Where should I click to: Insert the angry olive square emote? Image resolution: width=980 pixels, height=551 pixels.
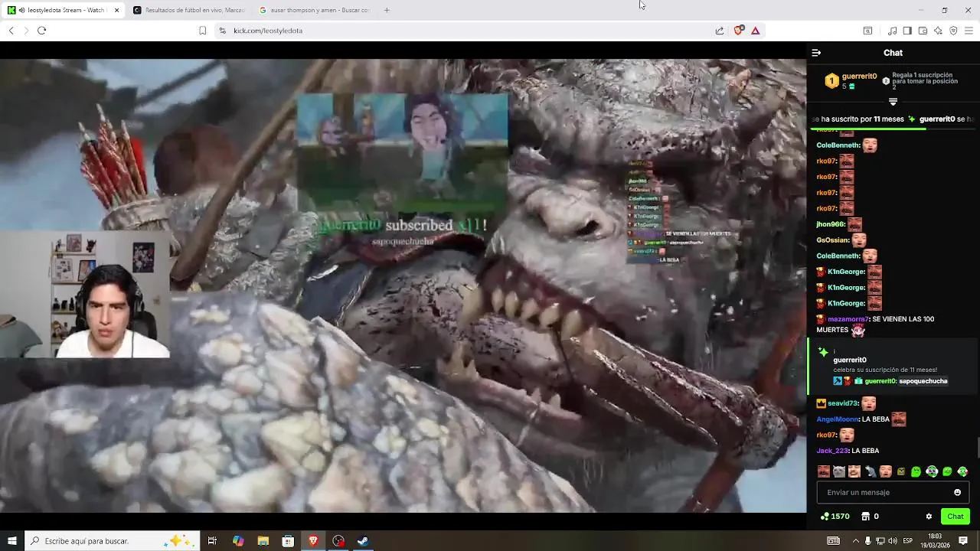[901, 471]
